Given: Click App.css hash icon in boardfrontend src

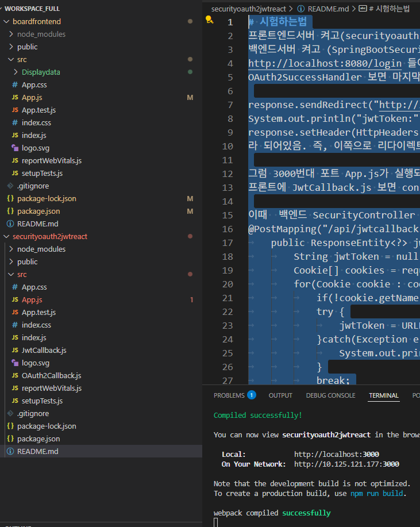Looking at the screenshot, I should coord(15,84).
